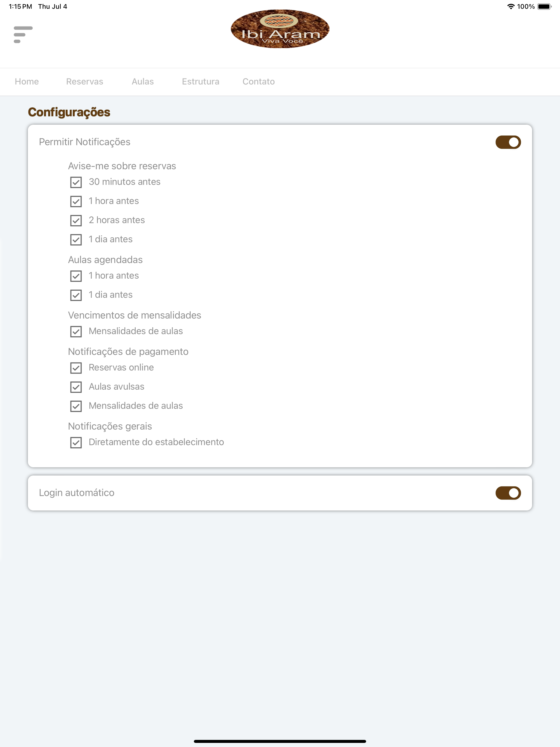Uncheck Mensalidades de aulas under Vencimentos
Screen dimensions: 560x747
click(76, 332)
